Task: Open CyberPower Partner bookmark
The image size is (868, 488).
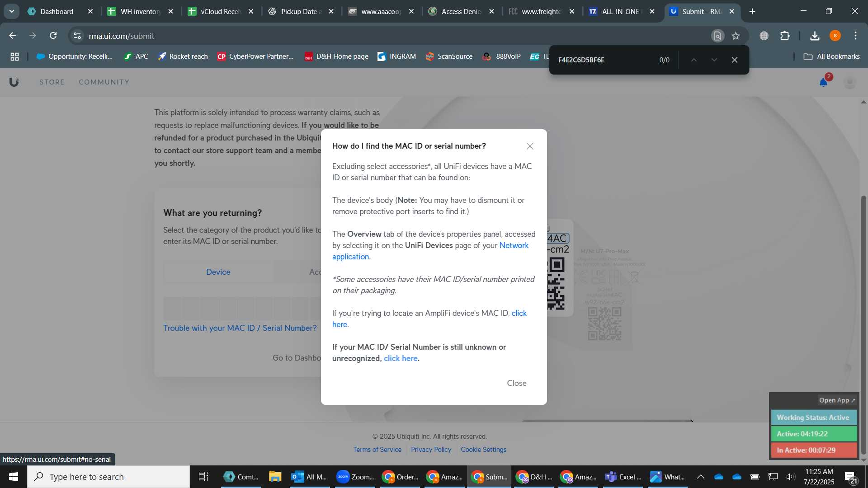Action: (255, 56)
